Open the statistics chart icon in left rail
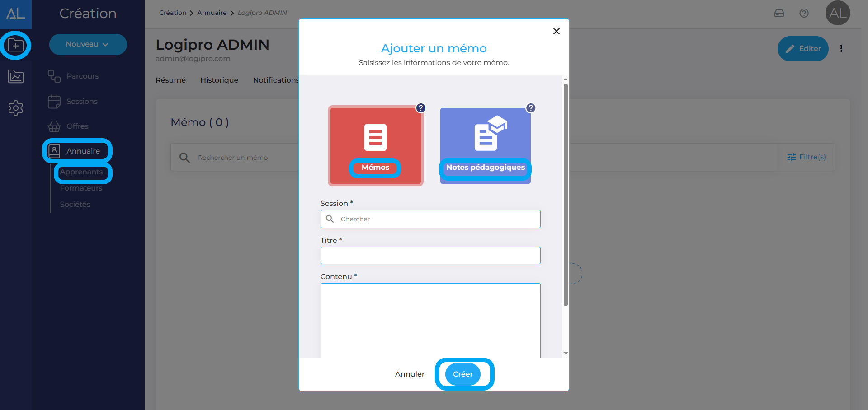Image resolution: width=868 pixels, height=410 pixels. [x=16, y=77]
